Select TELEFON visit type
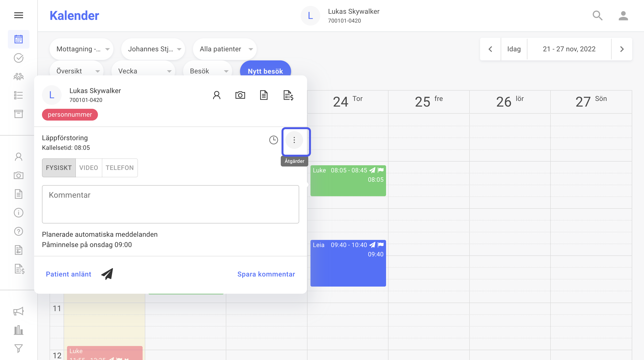 click(x=120, y=168)
